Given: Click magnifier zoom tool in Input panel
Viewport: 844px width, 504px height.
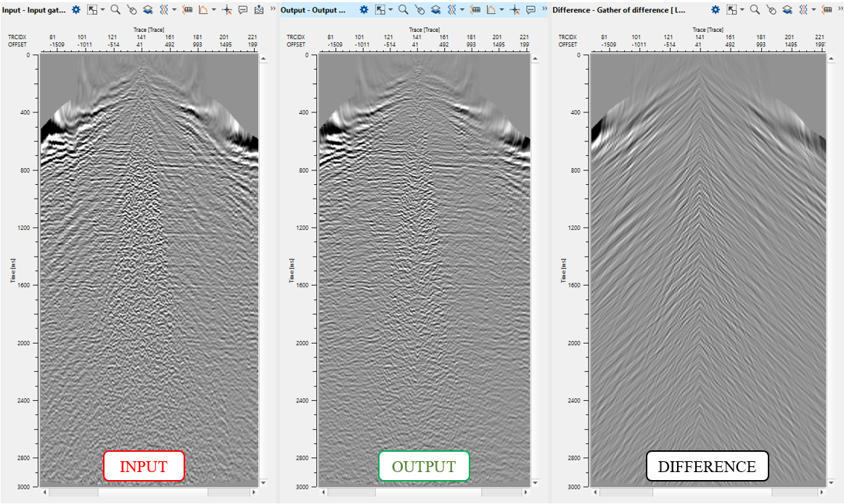Looking at the screenshot, I should [x=115, y=10].
